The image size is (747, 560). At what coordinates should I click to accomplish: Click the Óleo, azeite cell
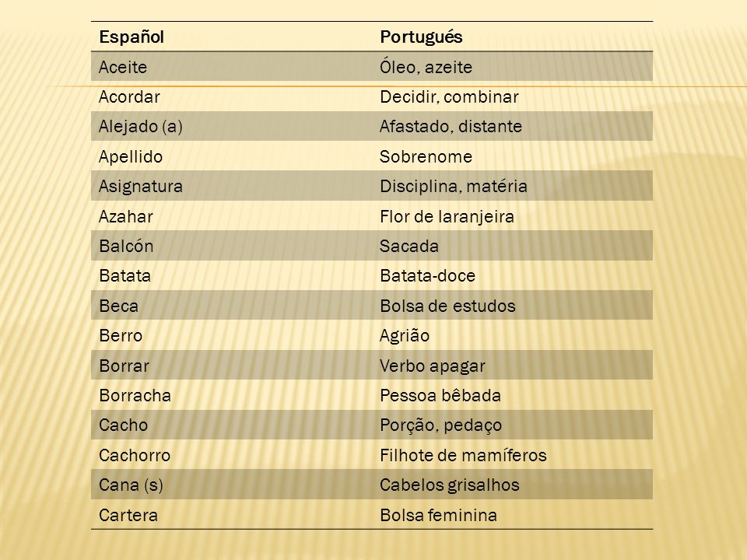point(426,67)
